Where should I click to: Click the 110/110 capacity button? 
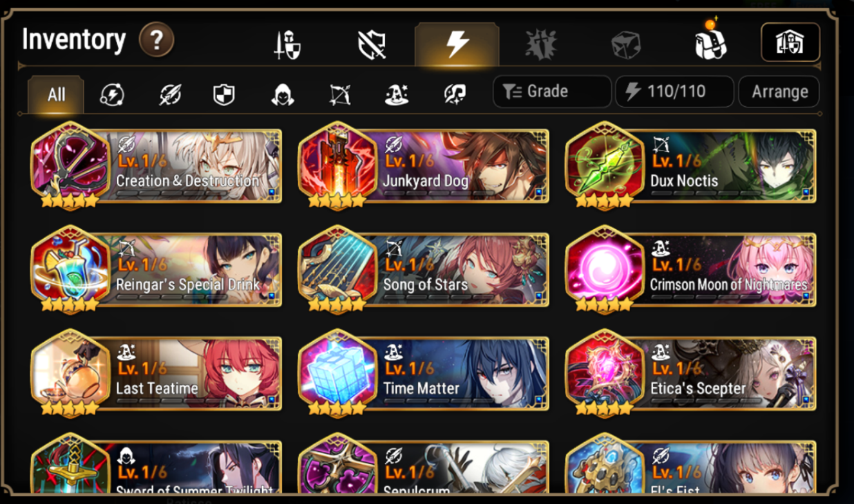coord(674,91)
